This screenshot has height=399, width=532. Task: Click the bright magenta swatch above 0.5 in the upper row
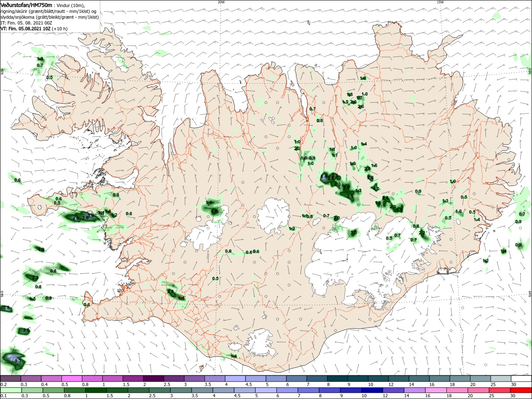tap(71, 379)
